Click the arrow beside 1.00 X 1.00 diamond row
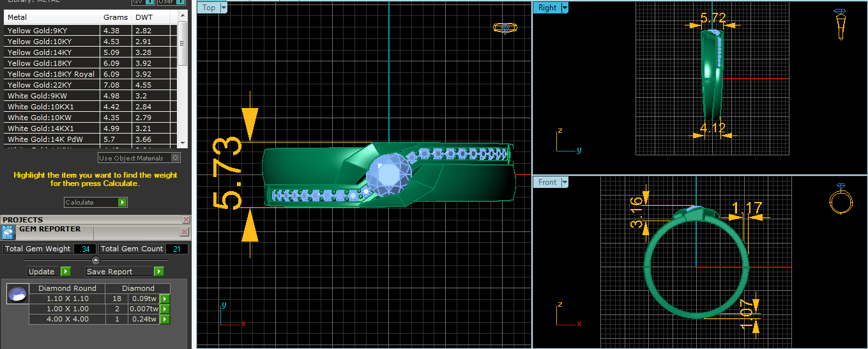The height and width of the screenshot is (349, 868). 164,309
